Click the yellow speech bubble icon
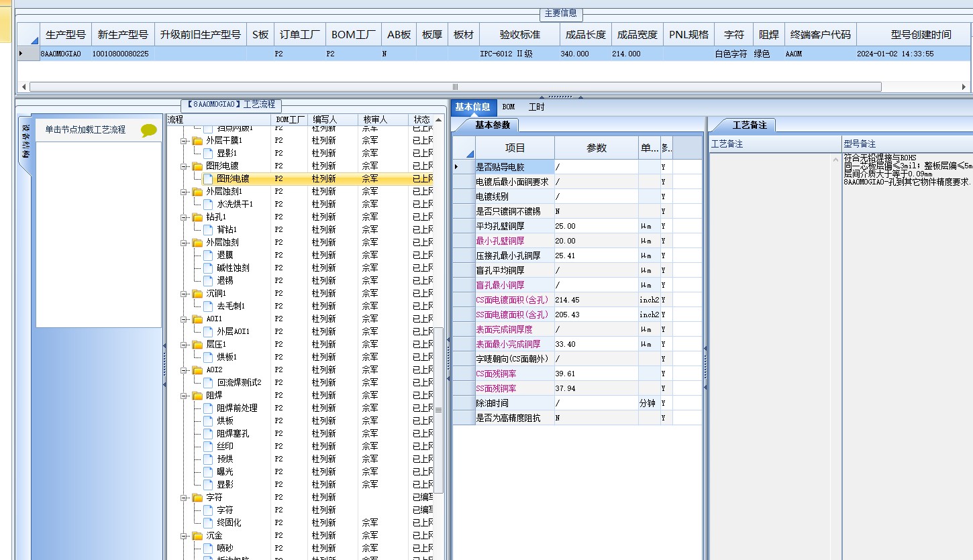This screenshot has width=973, height=560. 148,131
